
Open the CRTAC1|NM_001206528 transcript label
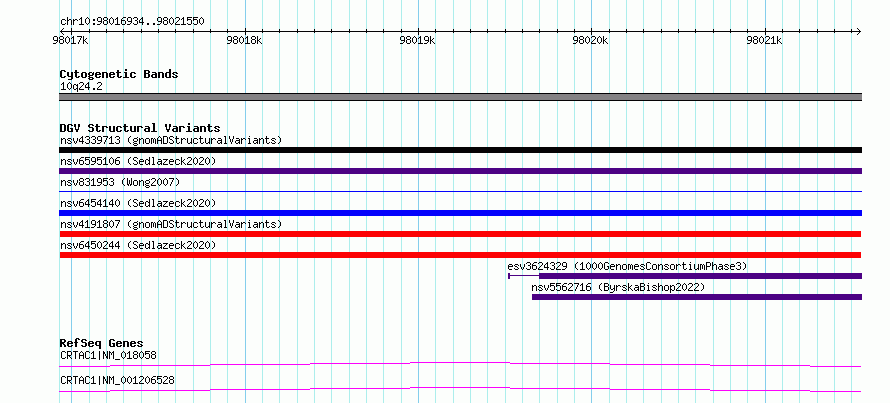click(117, 380)
